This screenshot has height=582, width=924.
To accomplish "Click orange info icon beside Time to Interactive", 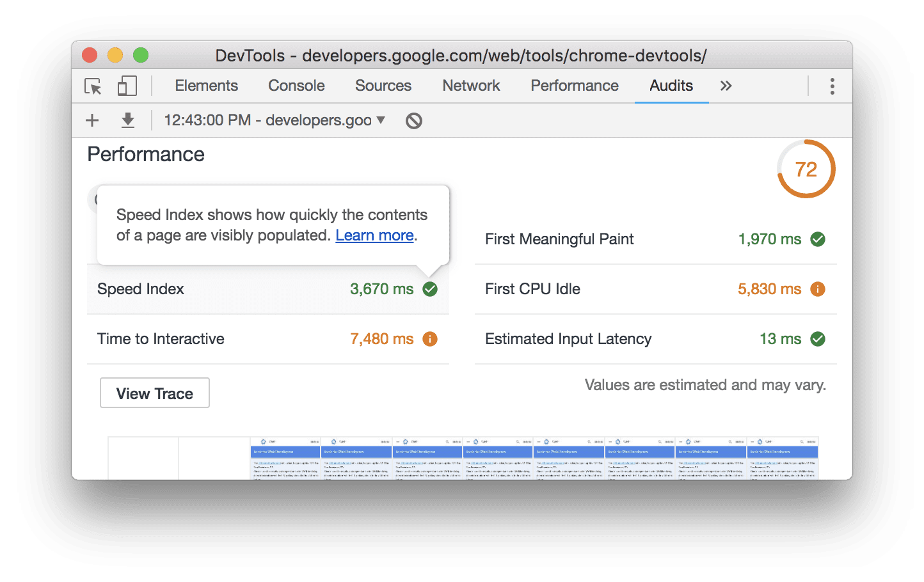I will click(430, 339).
